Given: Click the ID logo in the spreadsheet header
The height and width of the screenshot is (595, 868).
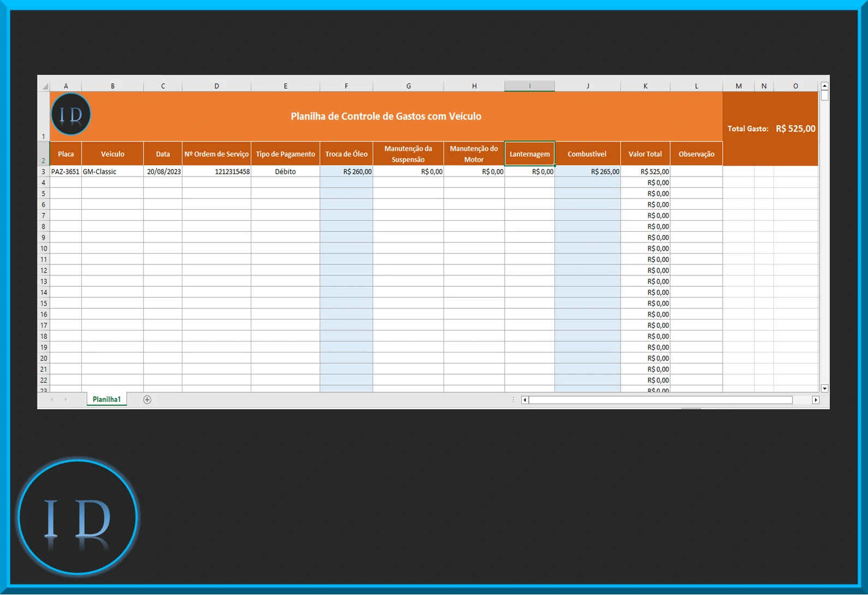Looking at the screenshot, I should [x=71, y=114].
